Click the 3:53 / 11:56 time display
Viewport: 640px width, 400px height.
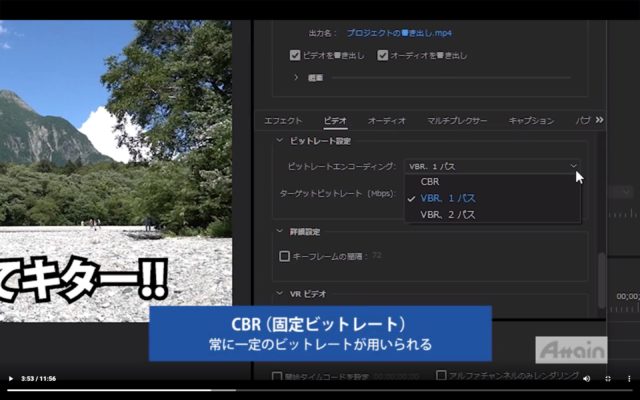coord(38,379)
